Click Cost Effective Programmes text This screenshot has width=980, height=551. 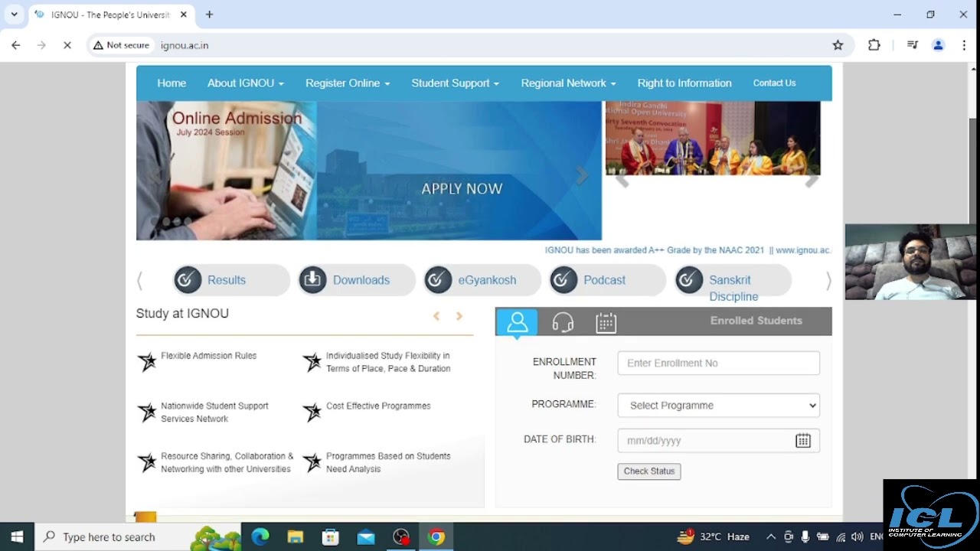point(378,406)
